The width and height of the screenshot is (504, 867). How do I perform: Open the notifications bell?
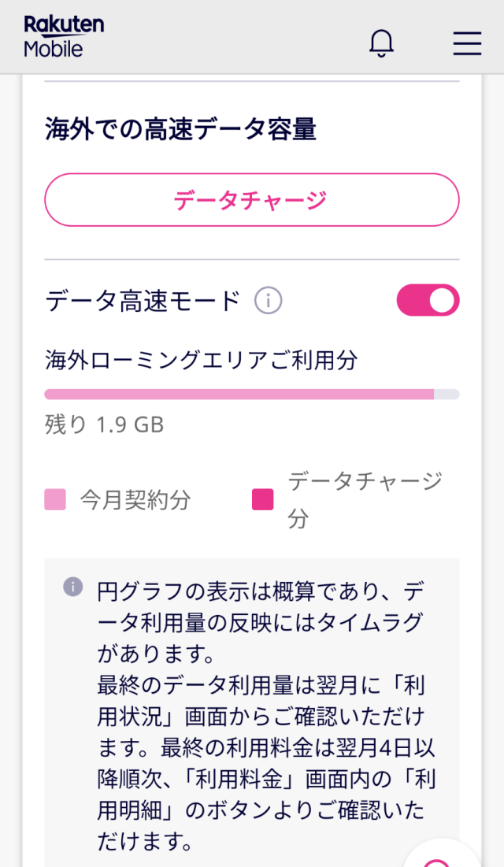(x=381, y=43)
